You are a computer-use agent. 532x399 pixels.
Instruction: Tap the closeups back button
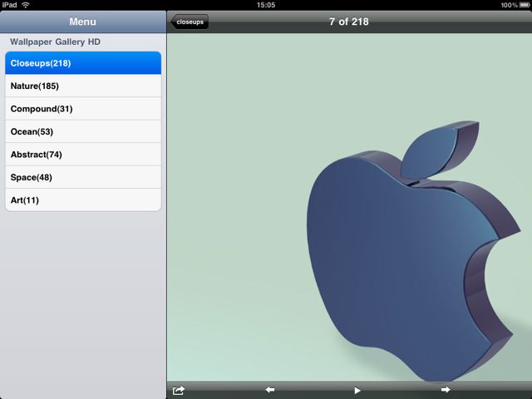coord(190,22)
